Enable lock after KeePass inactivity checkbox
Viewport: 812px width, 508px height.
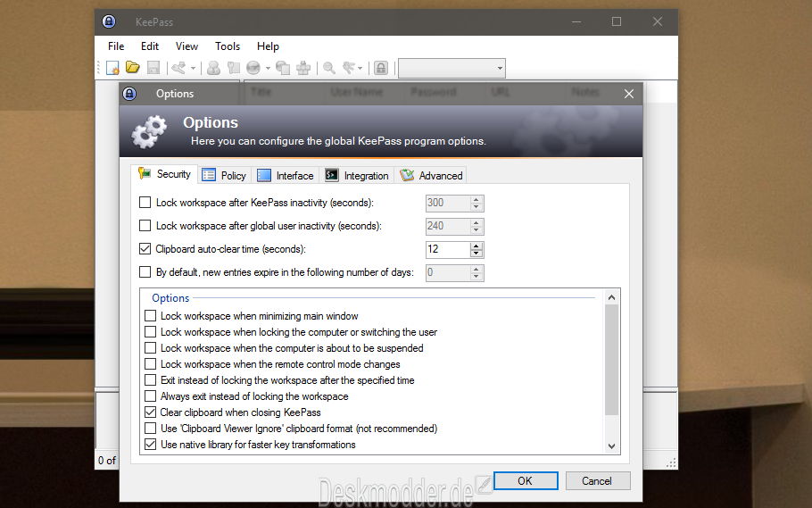145,203
